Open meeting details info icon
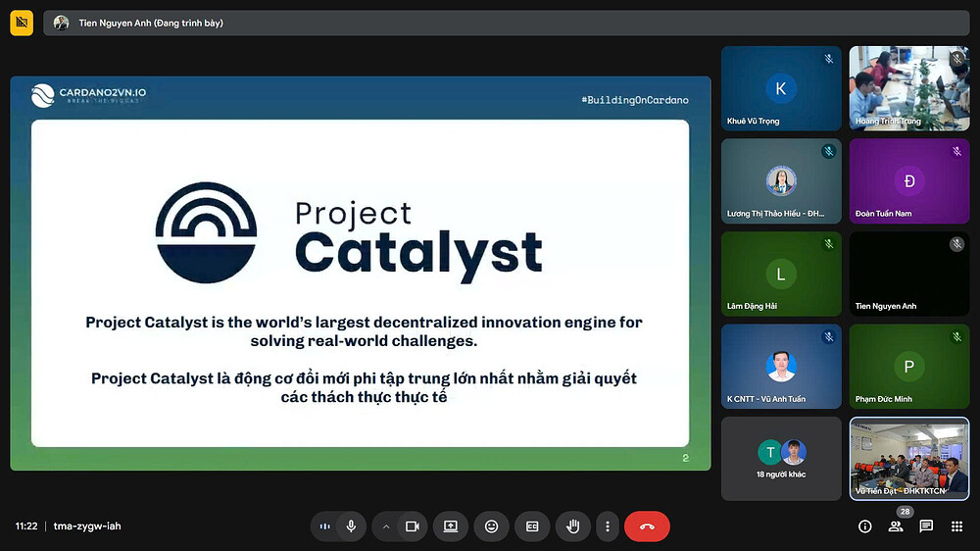This screenshot has height=551, width=980. (865, 526)
